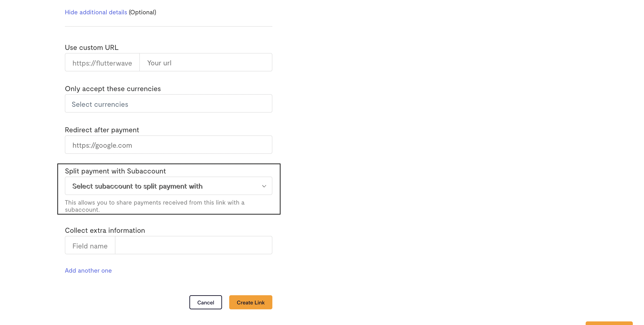Click the Use custom URL label
The height and width of the screenshot is (325, 644).
pos(91,47)
